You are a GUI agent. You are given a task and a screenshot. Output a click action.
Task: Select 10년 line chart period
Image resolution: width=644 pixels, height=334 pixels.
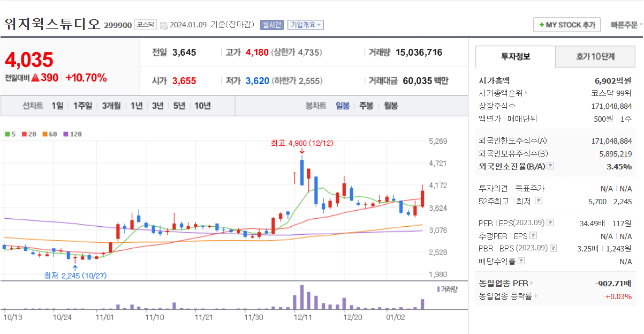[203, 106]
